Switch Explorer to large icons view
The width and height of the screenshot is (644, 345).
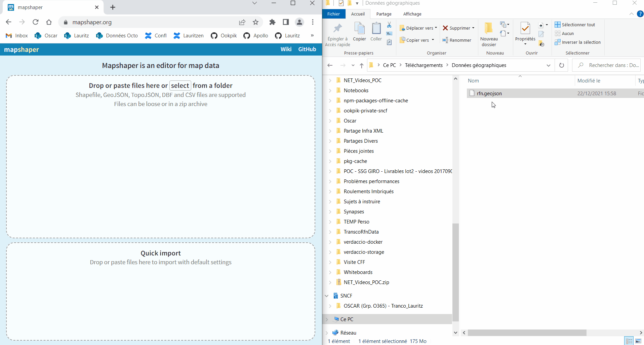(x=638, y=341)
